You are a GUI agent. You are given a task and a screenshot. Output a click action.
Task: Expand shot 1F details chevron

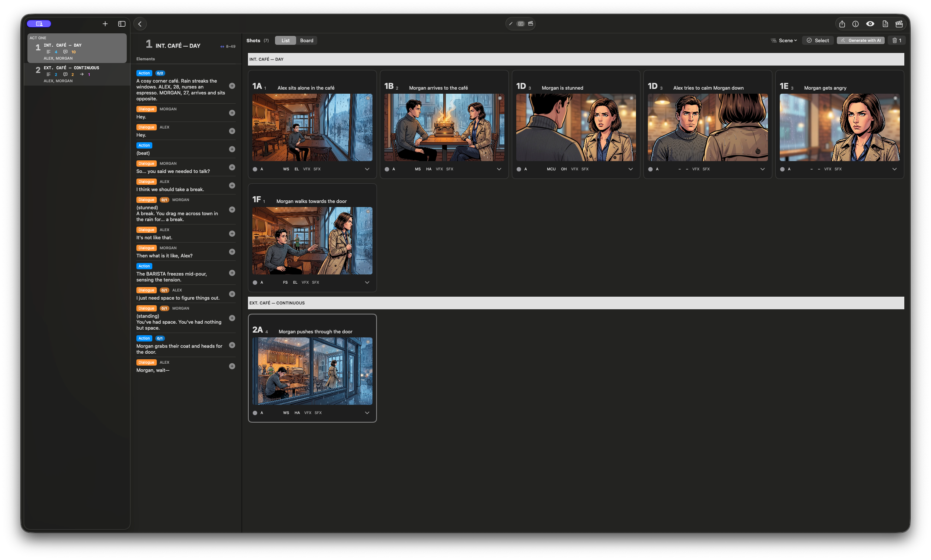point(367,282)
